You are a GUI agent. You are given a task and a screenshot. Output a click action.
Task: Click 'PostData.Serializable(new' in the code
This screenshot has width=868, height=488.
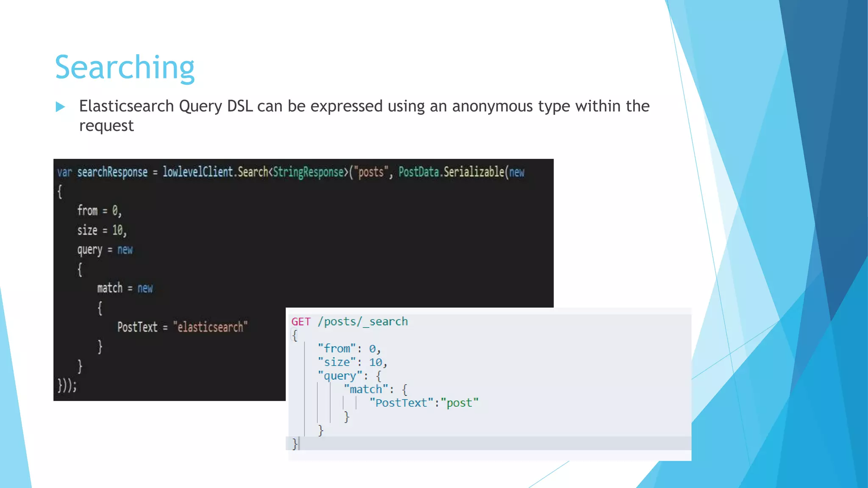462,172
